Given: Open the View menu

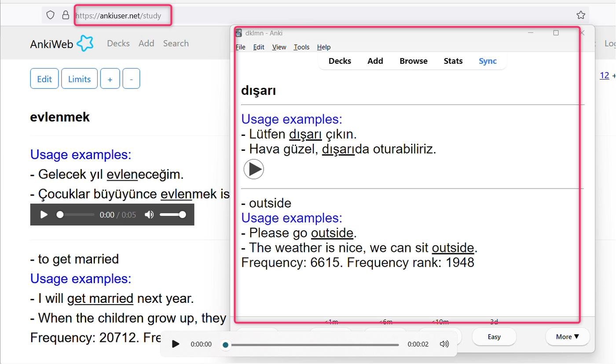Looking at the screenshot, I should pyautogui.click(x=279, y=47).
